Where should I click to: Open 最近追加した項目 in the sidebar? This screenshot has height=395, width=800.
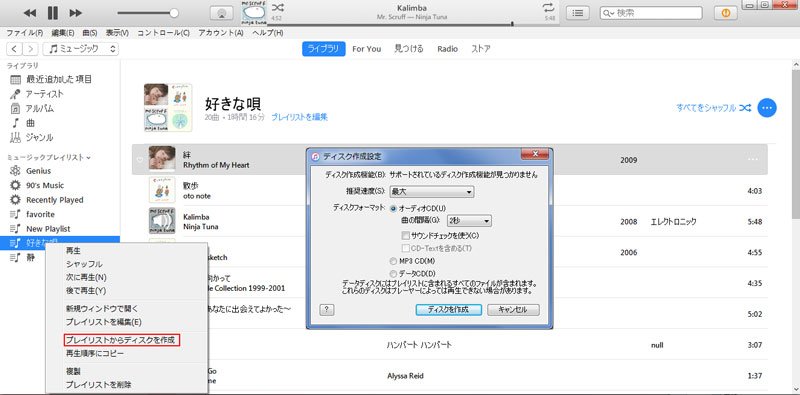pos(60,80)
